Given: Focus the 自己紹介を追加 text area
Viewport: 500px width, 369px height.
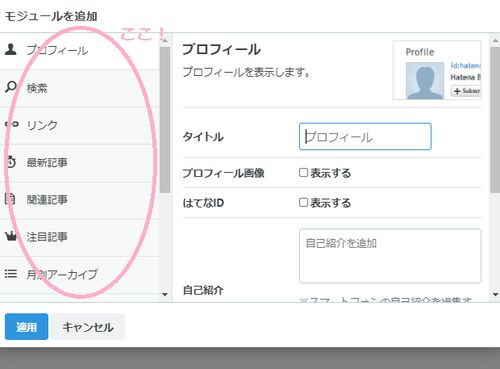Looking at the screenshot, I should point(390,256).
